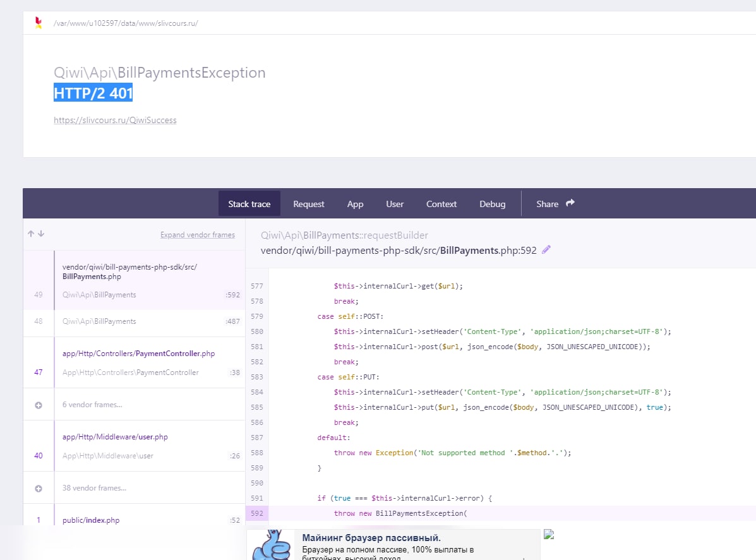Select frame 48 Qiwi\Api\BillPayments :487
The image size is (756, 560).
click(134, 321)
